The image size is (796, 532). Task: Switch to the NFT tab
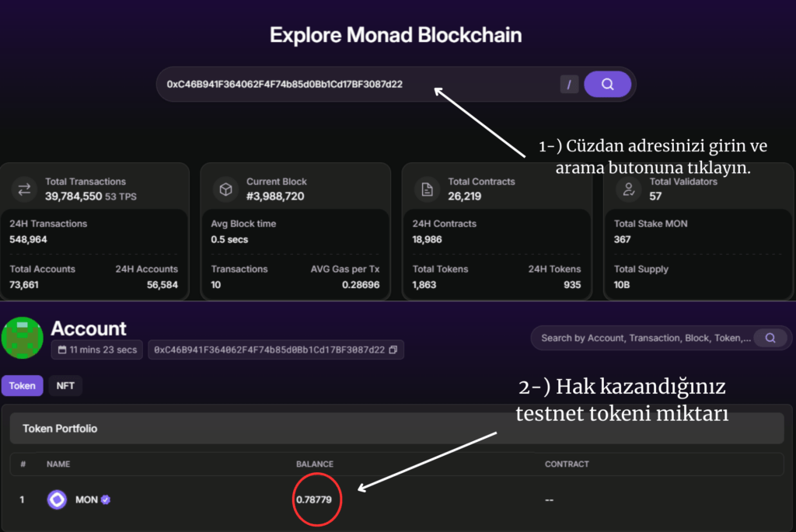pos(65,385)
